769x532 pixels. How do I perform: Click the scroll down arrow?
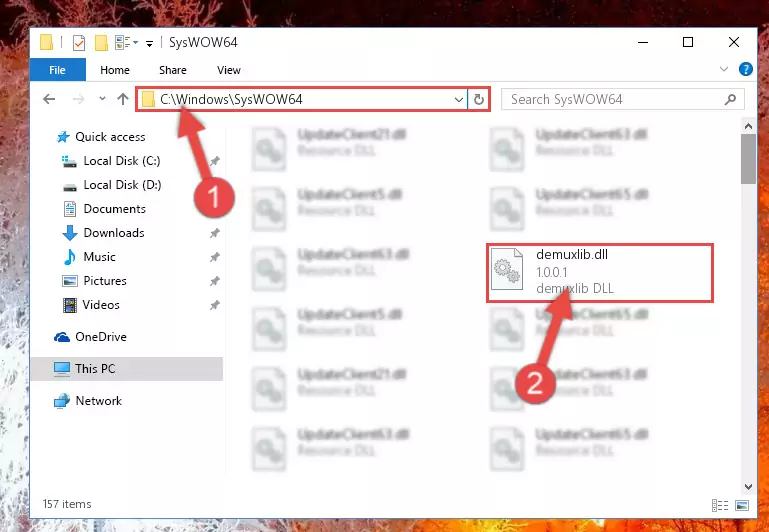point(748,486)
